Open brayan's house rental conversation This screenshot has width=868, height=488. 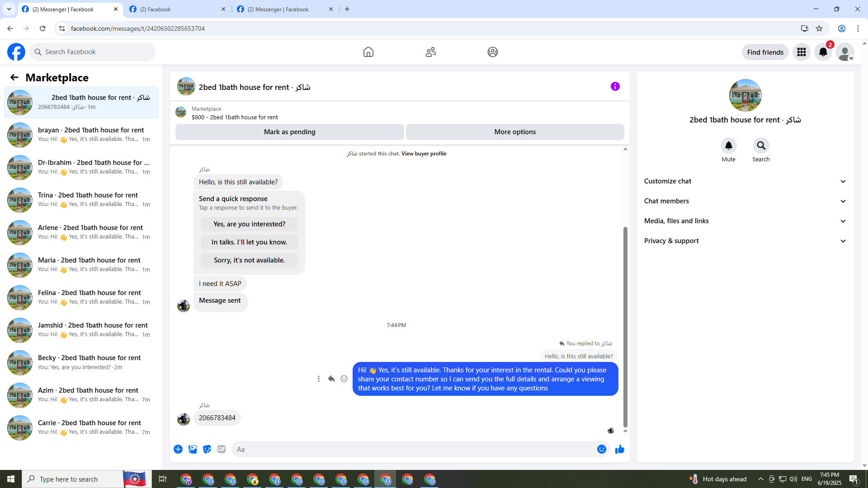point(81,135)
